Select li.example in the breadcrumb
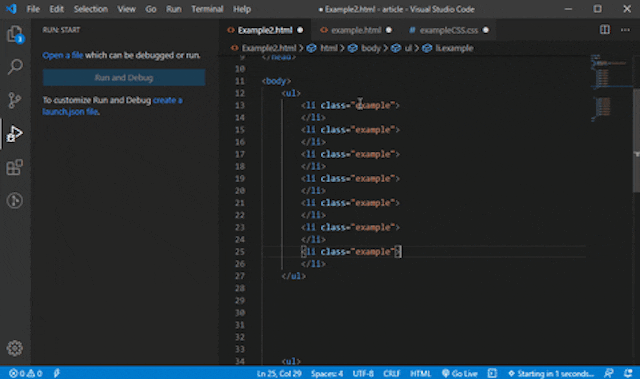 (454, 48)
